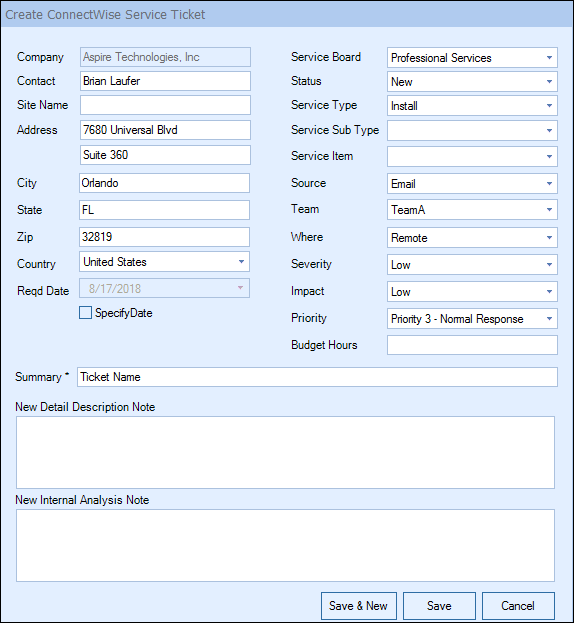
Task: Click the Save & New button
Action: (x=359, y=606)
